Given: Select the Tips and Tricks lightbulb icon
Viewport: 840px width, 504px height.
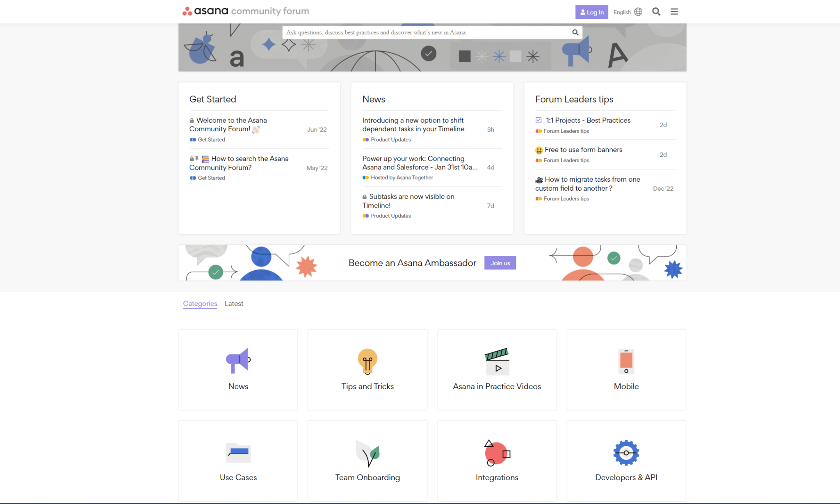Looking at the screenshot, I should coord(367,360).
